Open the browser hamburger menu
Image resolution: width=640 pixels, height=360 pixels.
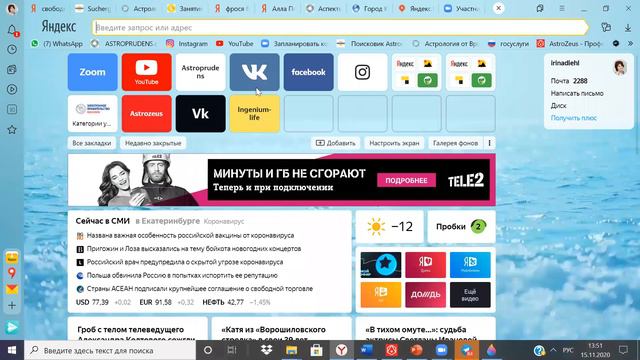tap(562, 8)
